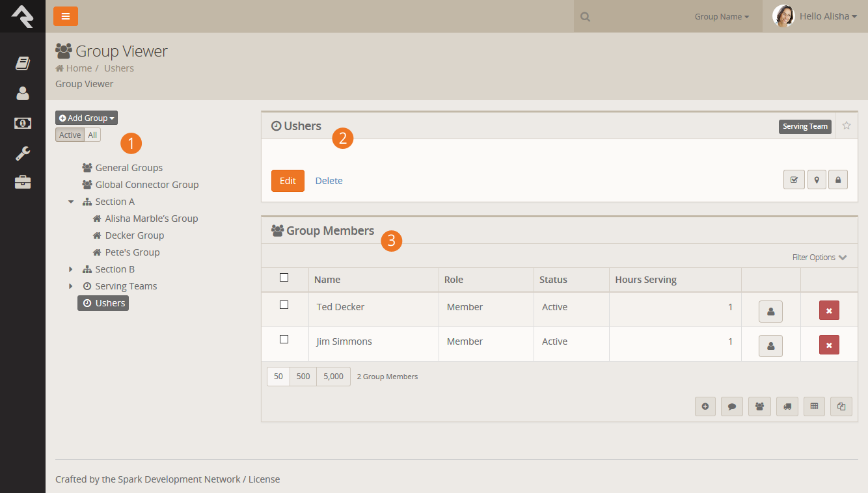Check the select-all checkbox in the header

click(284, 277)
